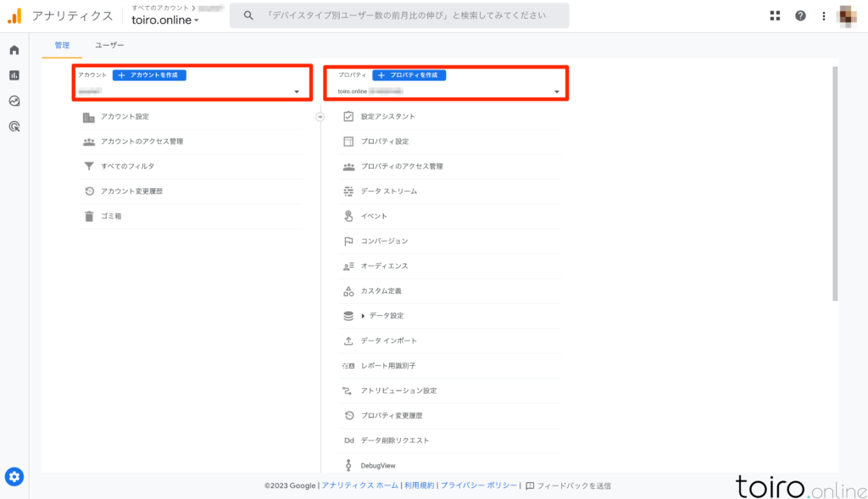This screenshot has height=499, width=868.
Task: Open the Google apps grid icon
Action: (x=775, y=15)
